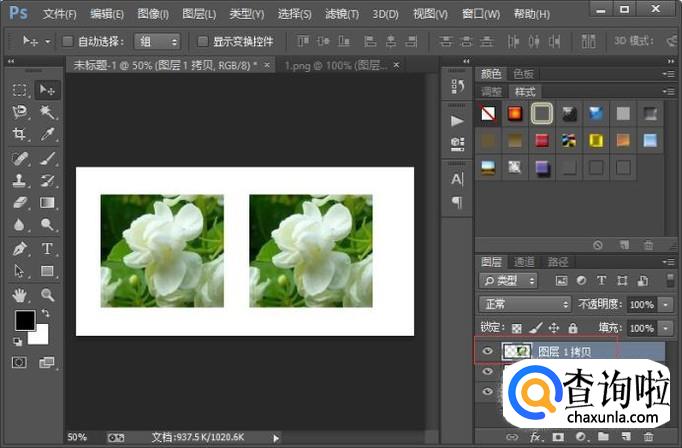Screen dimensions: 682x448
Task: Select the Hand tool
Action: 20,295
